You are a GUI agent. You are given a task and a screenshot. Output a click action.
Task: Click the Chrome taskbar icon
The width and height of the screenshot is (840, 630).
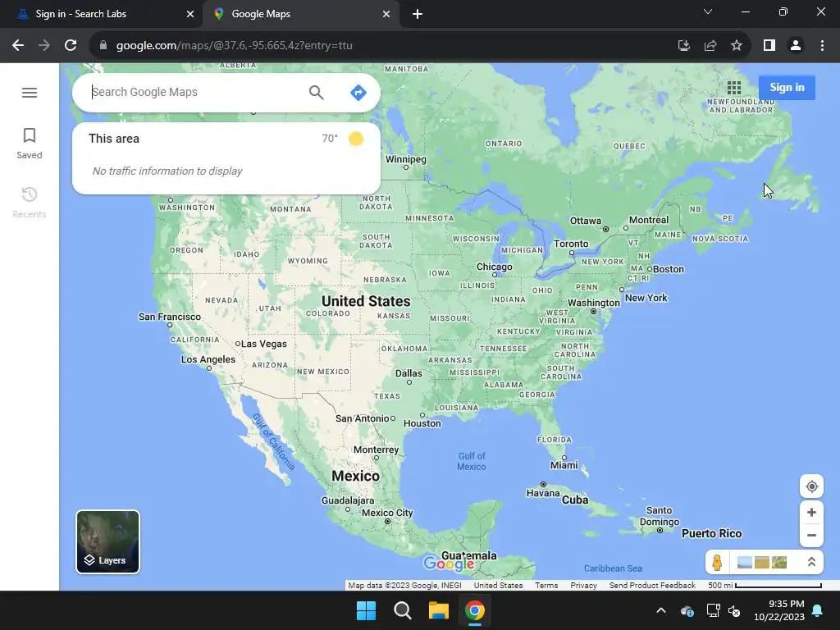pos(475,610)
